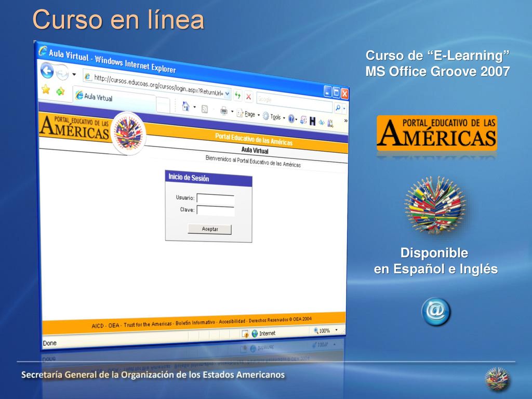Image resolution: width=532 pixels, height=399 pixels.
Task: Open the Trust for the Americas link
Action: 148,324
